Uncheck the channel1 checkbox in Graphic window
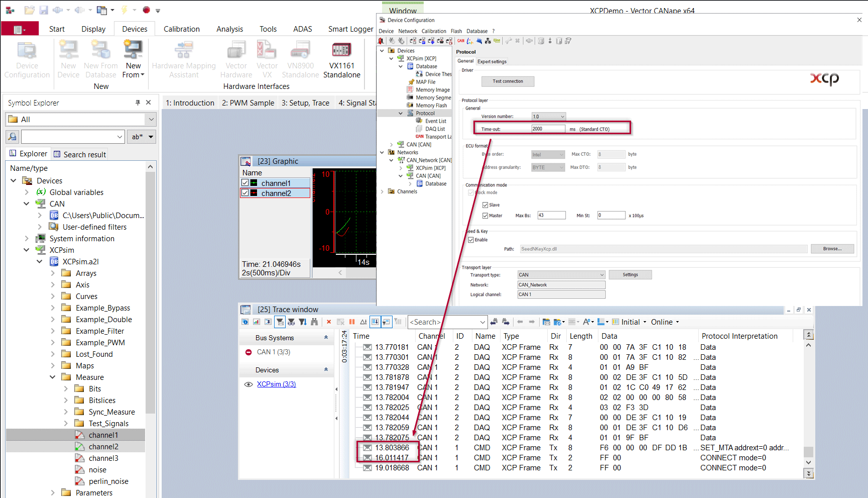The image size is (868, 498). [x=245, y=183]
